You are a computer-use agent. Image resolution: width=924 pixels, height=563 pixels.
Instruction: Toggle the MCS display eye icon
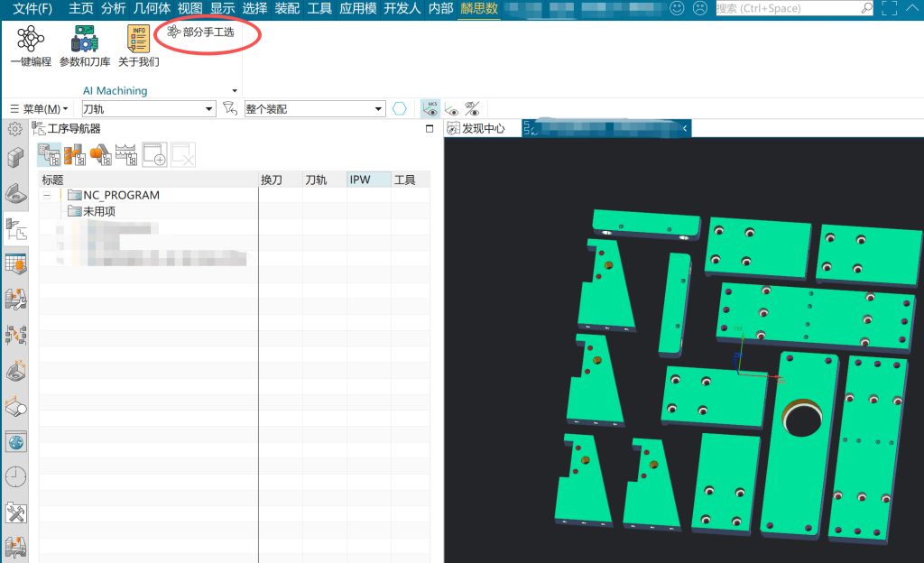430,108
